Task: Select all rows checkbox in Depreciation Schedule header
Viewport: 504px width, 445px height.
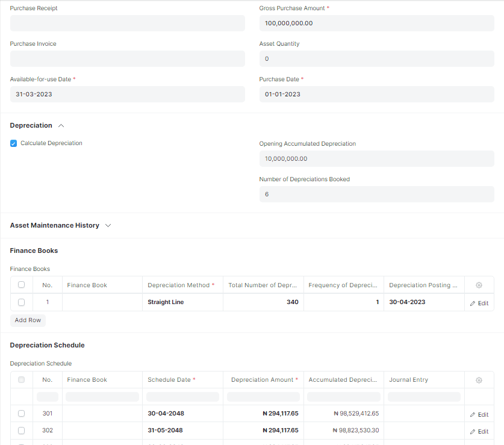Action: click(x=21, y=379)
